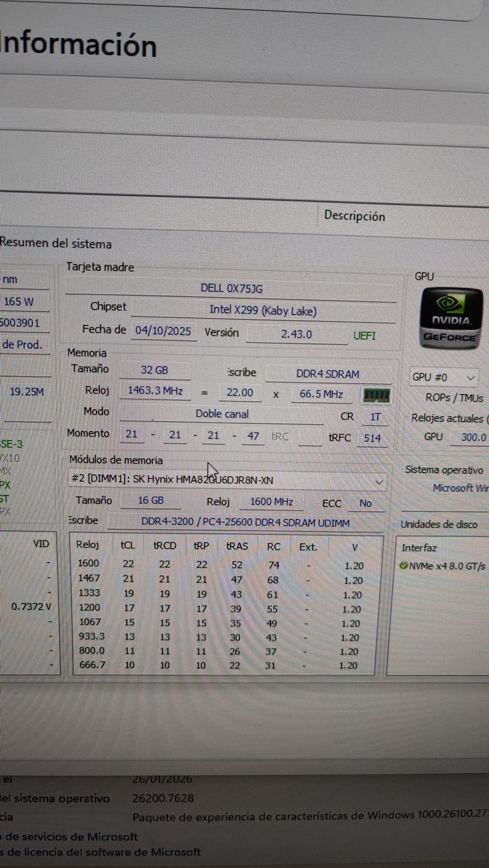Click the Intel X299 (Kaby Lake) chipset field

pos(263,310)
